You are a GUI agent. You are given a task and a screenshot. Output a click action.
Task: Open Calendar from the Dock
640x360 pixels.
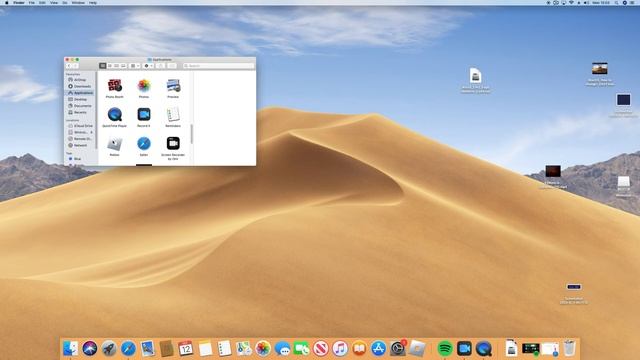pos(186,349)
